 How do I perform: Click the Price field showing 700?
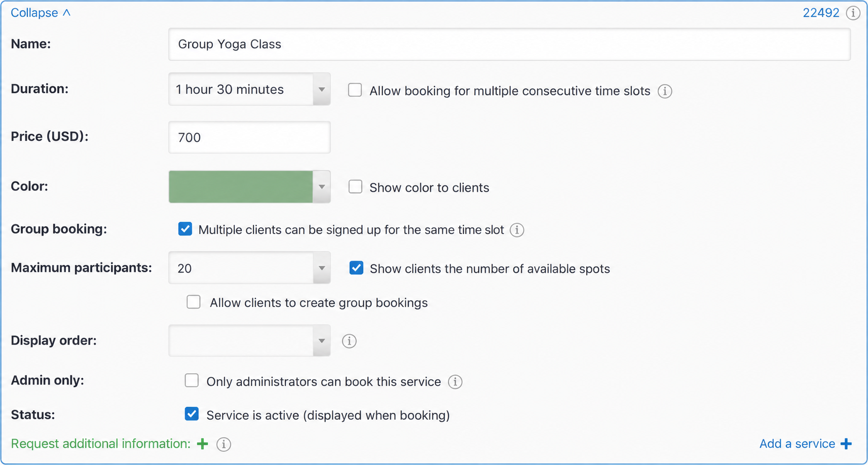tap(249, 137)
